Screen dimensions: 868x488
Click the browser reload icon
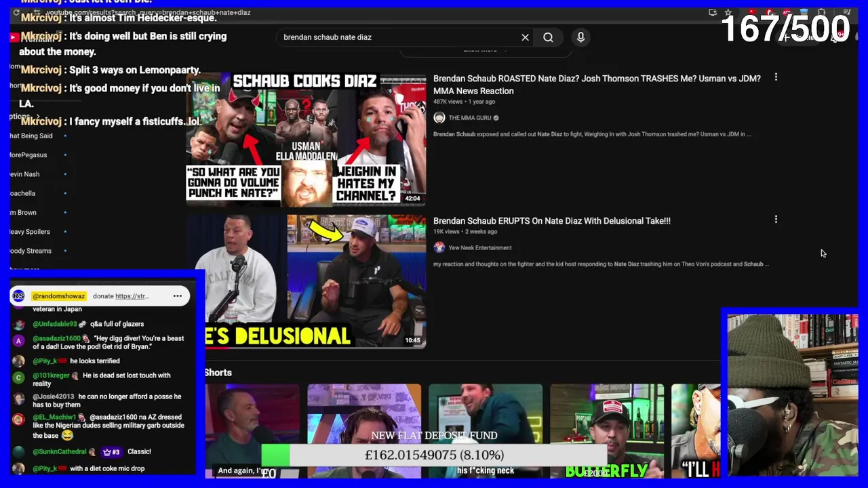click(x=16, y=12)
